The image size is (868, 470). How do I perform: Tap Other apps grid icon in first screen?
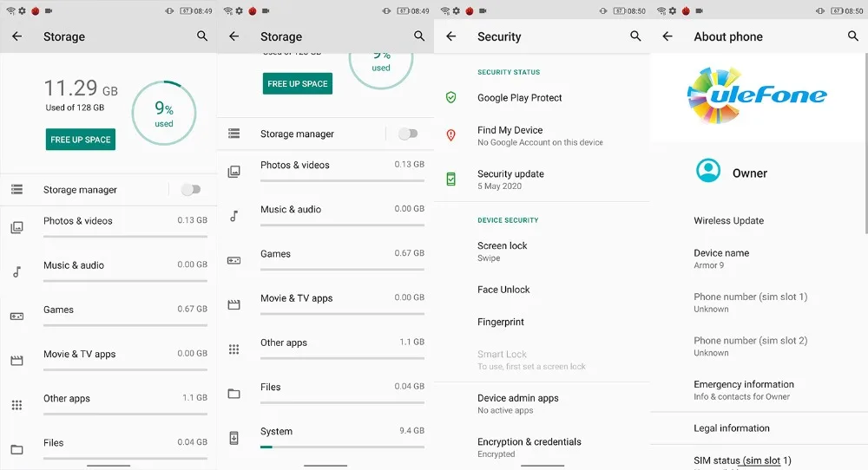17,405
